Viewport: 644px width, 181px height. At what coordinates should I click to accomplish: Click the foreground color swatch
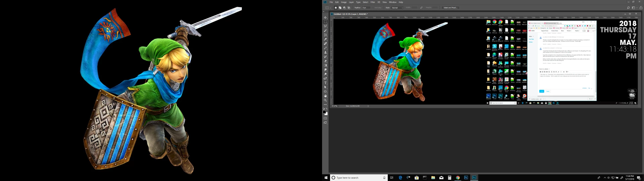click(x=324, y=112)
